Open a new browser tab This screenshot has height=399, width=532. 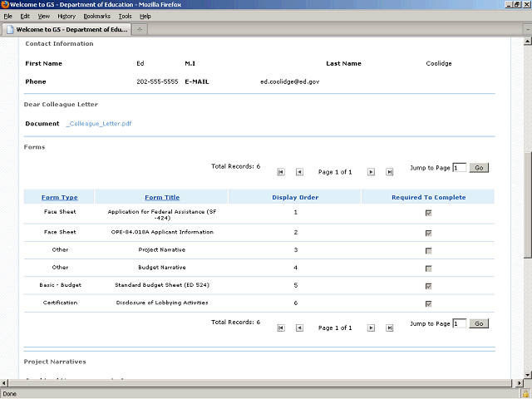click(140, 29)
